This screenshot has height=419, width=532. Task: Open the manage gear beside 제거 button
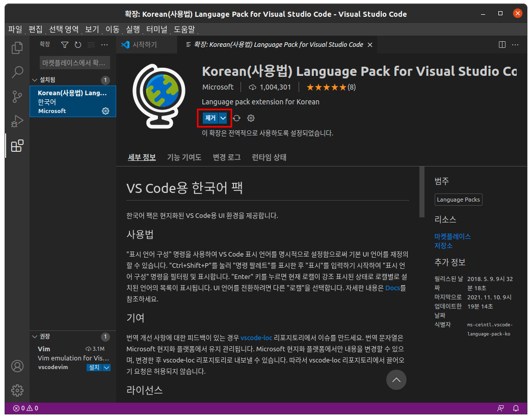click(251, 118)
